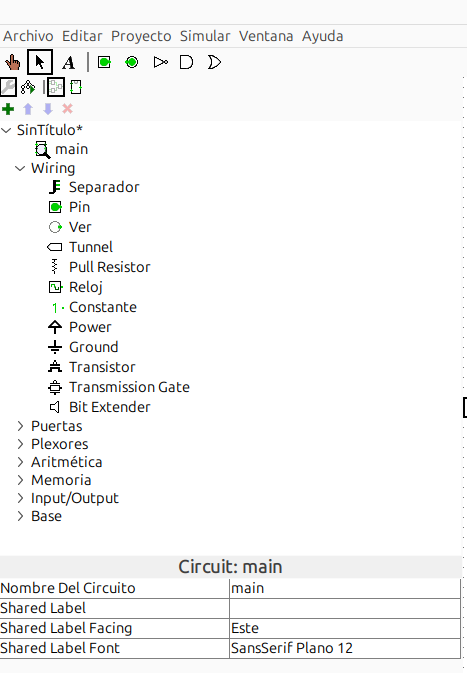
Task: Click the green plus add circuit icon
Action: pyautogui.click(x=8, y=109)
